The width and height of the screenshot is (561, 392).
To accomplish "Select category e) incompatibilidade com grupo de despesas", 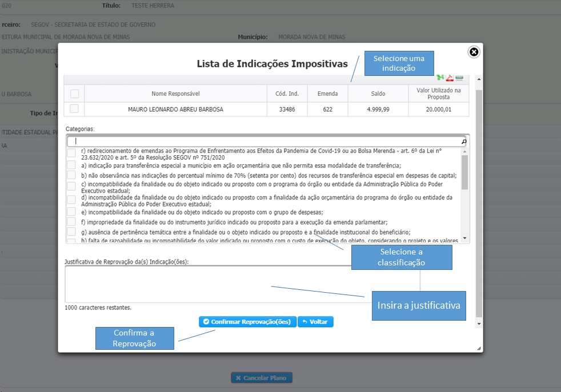I will click(x=71, y=212).
